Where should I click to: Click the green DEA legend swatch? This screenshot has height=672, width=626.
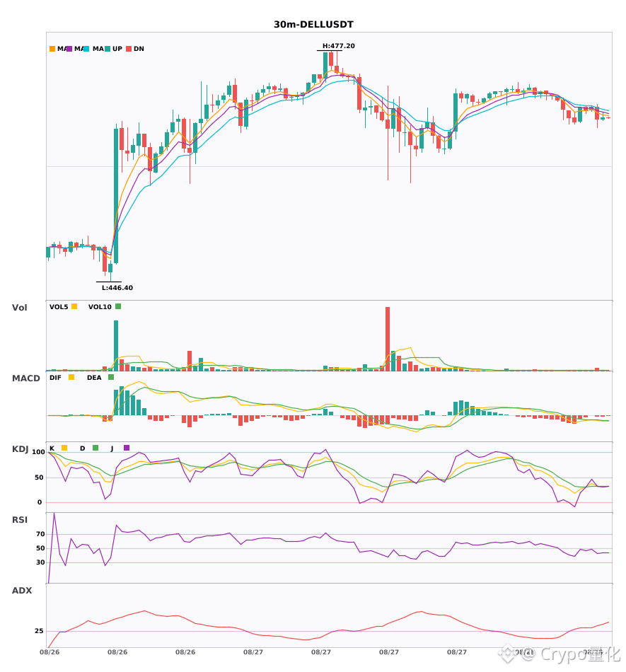[x=111, y=377]
